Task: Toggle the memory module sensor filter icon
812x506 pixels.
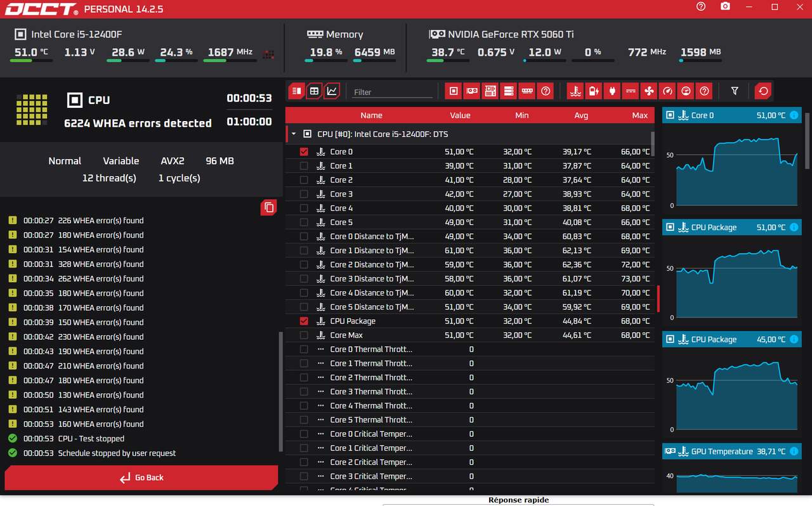Action: pyautogui.click(x=527, y=91)
